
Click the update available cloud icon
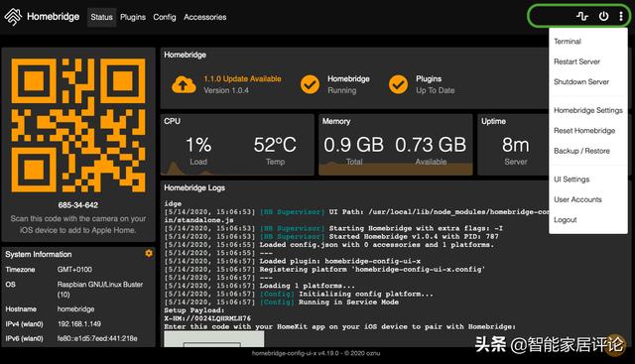[184, 84]
